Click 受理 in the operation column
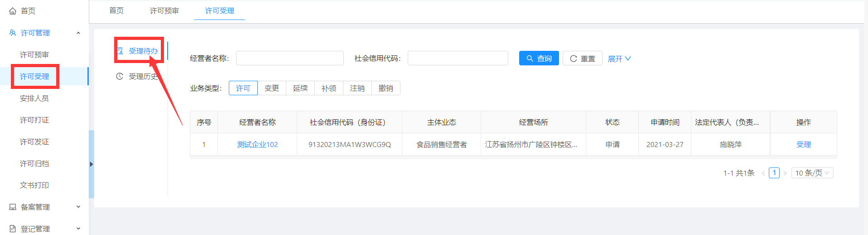Viewport: 868px width, 235px height. (x=803, y=144)
